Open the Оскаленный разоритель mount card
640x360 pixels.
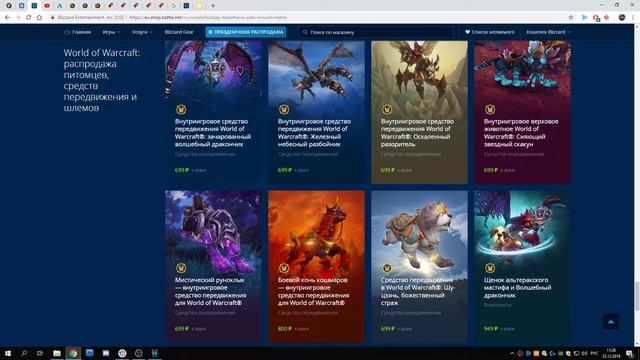coord(419,111)
